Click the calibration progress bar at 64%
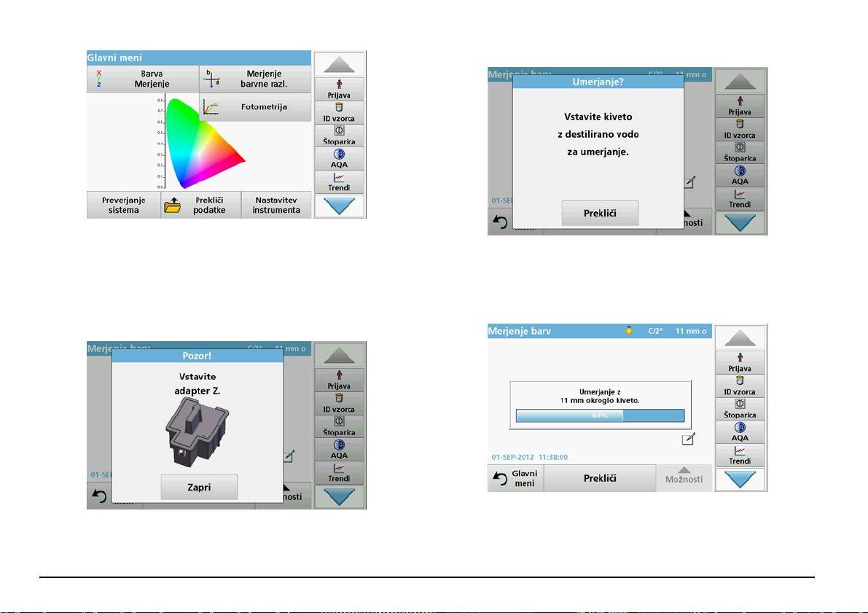Viewport: 868px width, 613px height. (600, 415)
